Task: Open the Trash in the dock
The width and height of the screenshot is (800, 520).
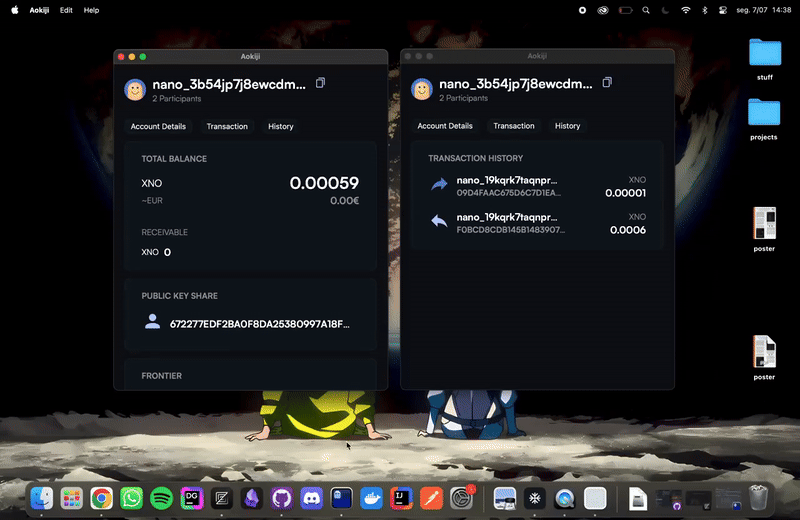Action: (758, 498)
